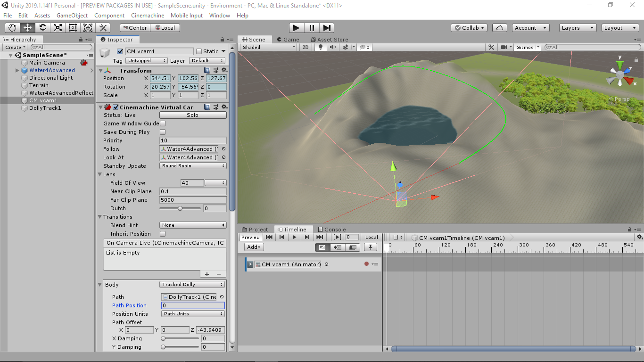This screenshot has height=362, width=644.
Task: Open the Layer dropdown showing Default
Action: point(207,61)
